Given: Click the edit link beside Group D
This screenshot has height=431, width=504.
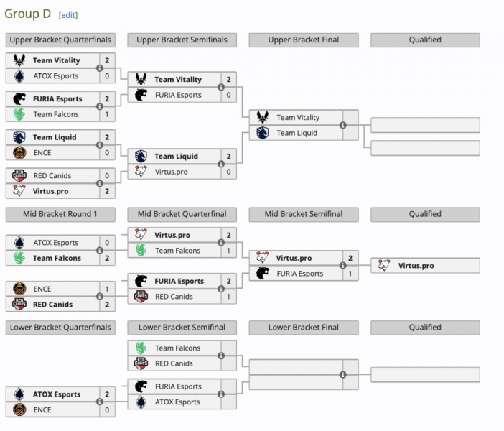Looking at the screenshot, I should tap(68, 15).
